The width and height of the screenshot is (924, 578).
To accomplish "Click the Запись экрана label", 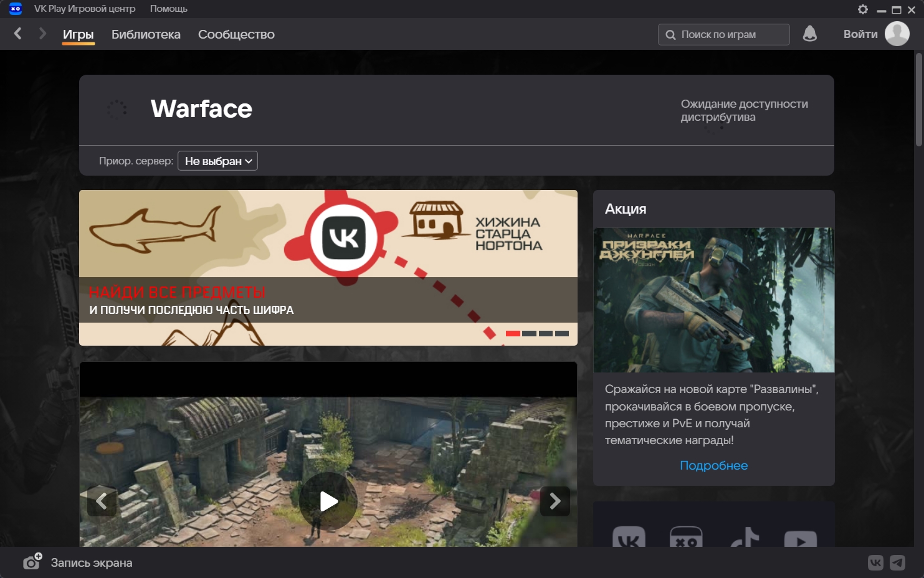I will [92, 562].
